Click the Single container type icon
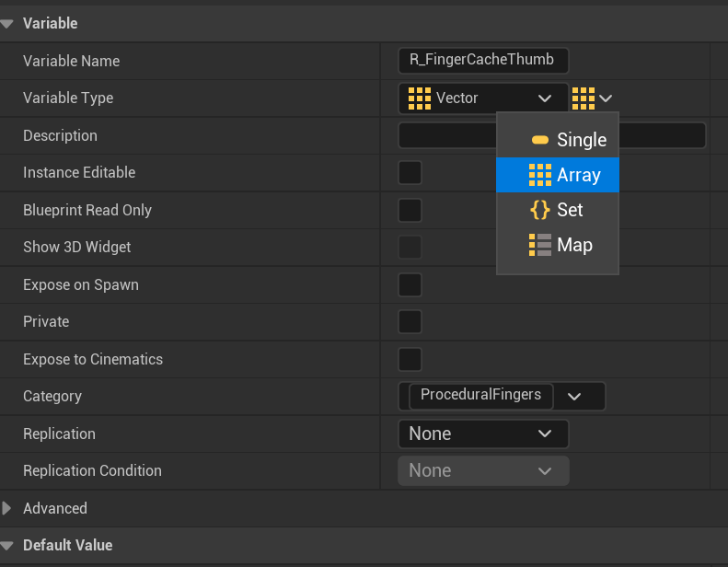Image resolution: width=728 pixels, height=567 pixels. [x=540, y=140]
